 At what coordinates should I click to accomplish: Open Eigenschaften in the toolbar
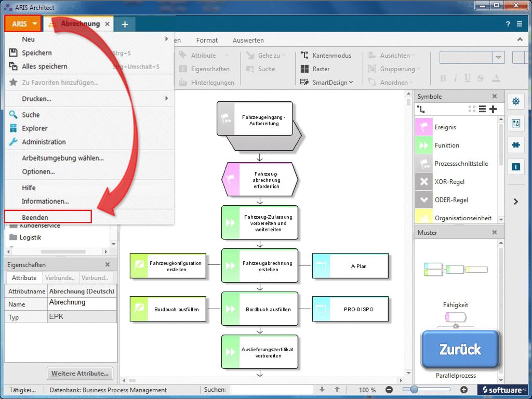(x=204, y=69)
